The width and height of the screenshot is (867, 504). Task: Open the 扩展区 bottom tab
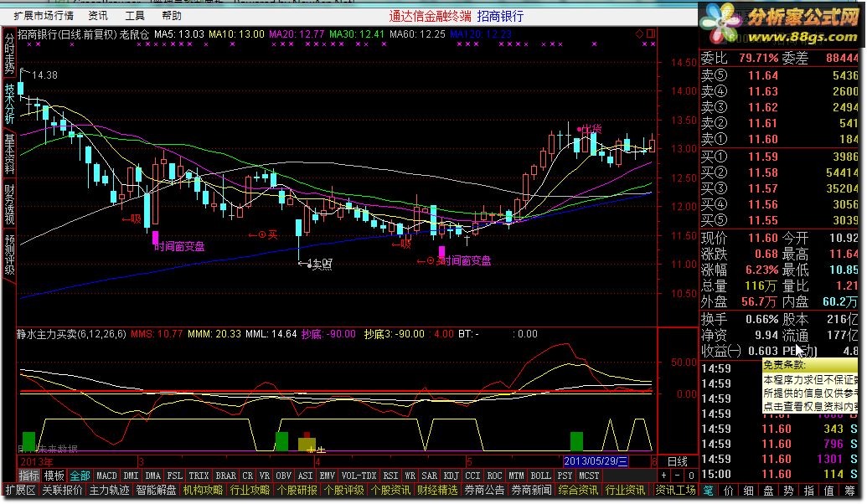pyautogui.click(x=21, y=490)
